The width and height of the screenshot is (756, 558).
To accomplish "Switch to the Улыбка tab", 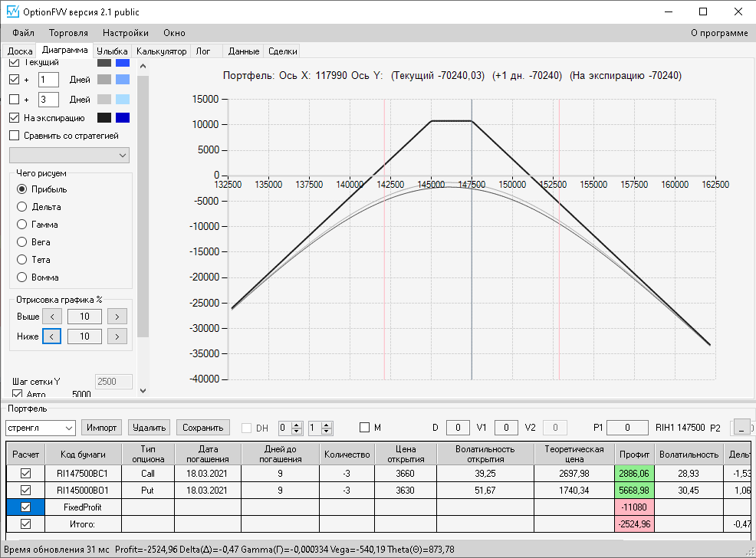I will [x=112, y=51].
